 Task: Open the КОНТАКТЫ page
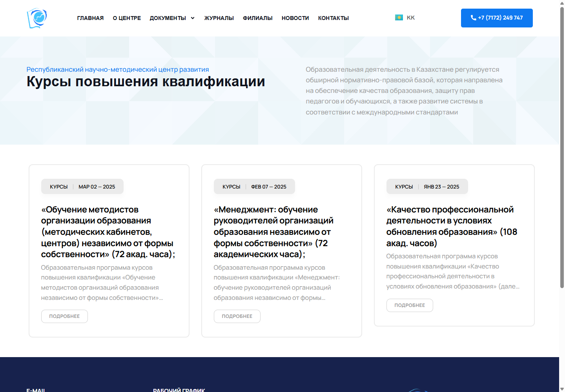click(334, 18)
